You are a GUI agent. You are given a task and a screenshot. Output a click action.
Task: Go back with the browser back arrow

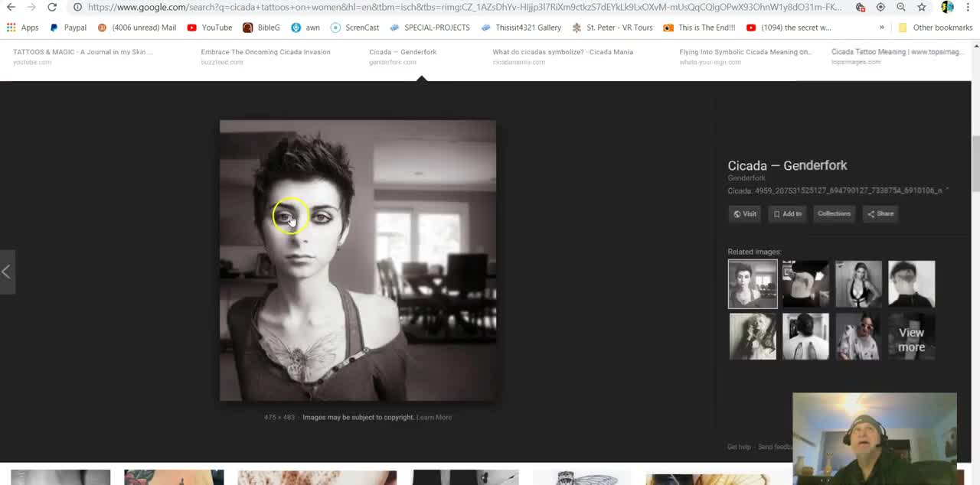pos(11,7)
